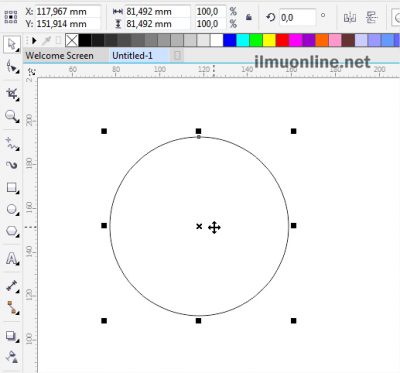
Task: Click the circle's top-center selection handle
Action: (199, 131)
